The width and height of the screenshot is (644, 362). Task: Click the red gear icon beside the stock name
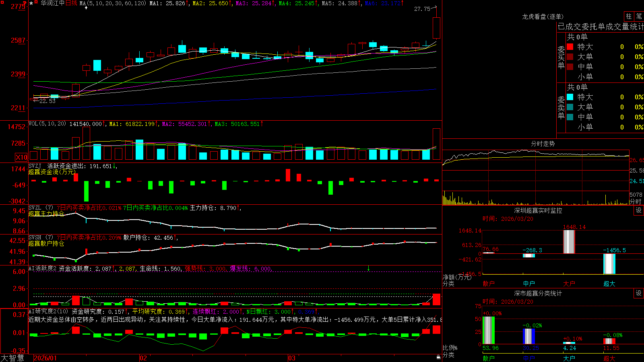pos(36,2)
